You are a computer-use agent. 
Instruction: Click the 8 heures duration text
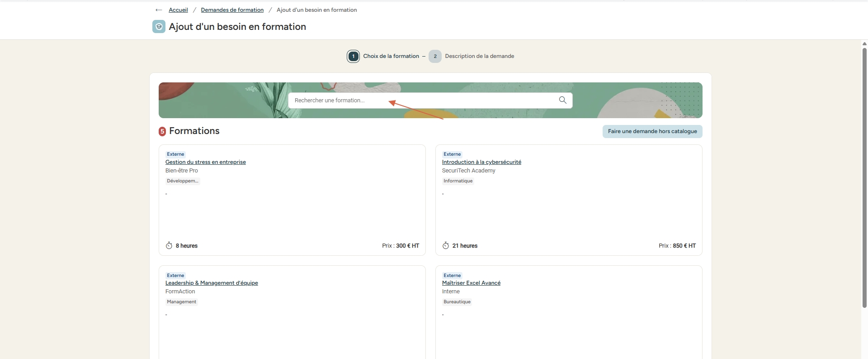187,246
